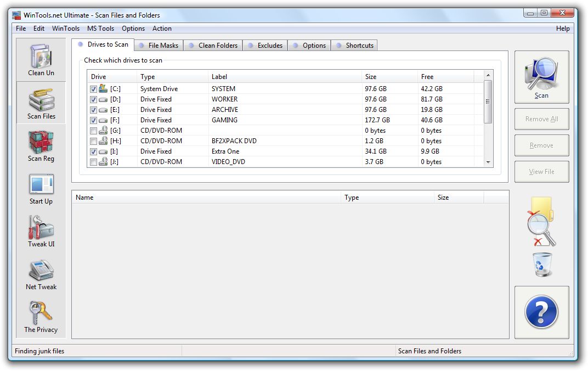The height and width of the screenshot is (372, 588).
Task: Open the Options menu
Action: pos(133,29)
